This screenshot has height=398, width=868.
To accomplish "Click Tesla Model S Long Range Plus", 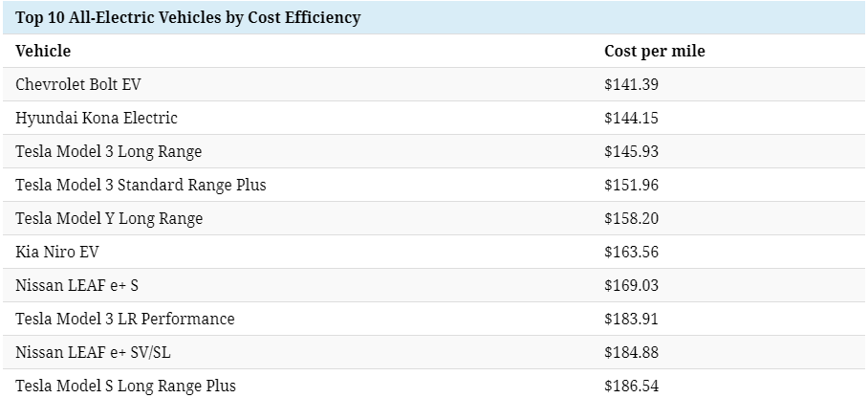I will point(125,386).
